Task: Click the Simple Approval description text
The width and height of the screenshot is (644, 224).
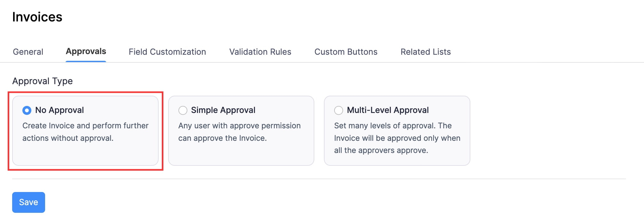Action: 239,132
